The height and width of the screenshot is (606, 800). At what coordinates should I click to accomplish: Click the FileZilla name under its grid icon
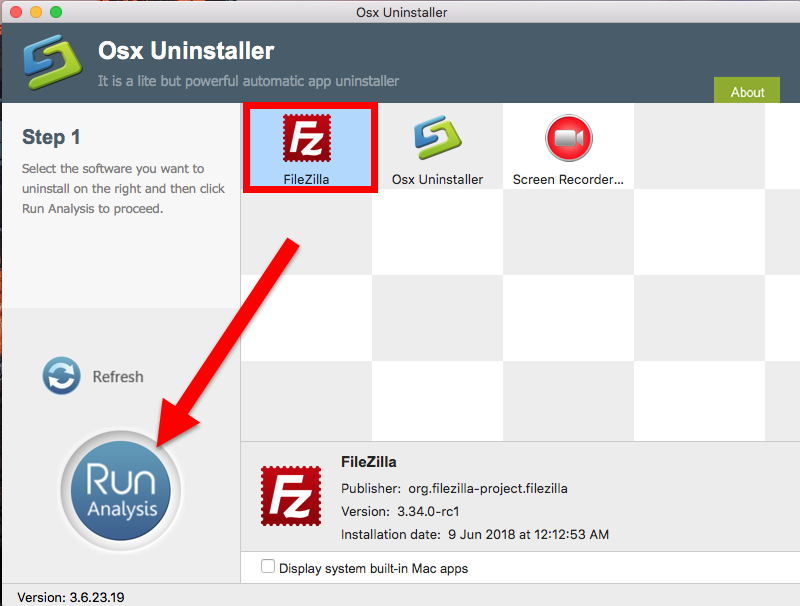point(308,180)
